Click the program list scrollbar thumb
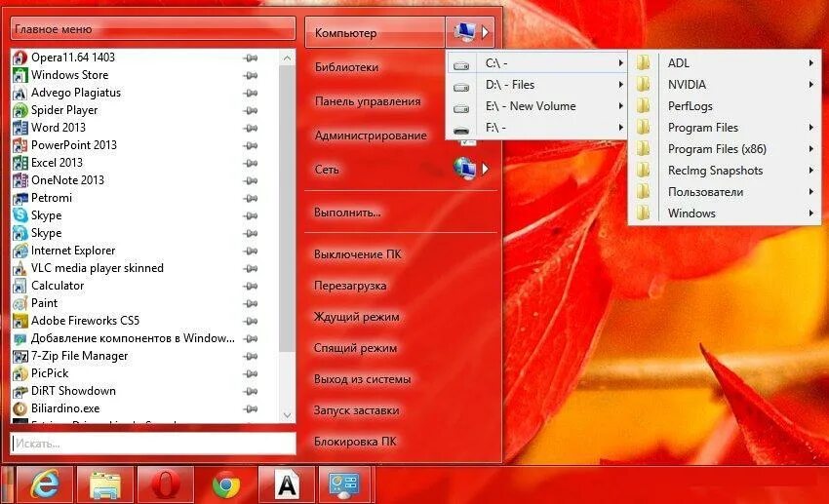The image size is (829, 504). (287, 209)
